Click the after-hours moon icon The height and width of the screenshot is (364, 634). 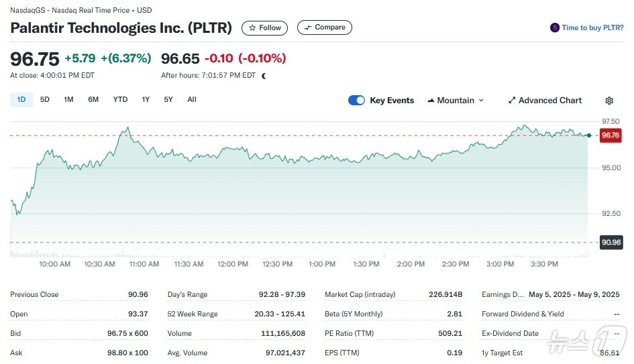coord(264,76)
